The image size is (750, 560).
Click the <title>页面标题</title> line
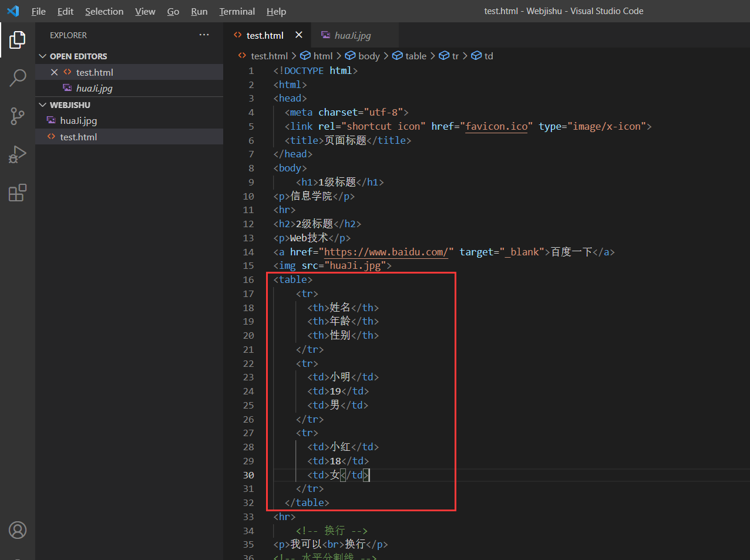[x=348, y=140]
